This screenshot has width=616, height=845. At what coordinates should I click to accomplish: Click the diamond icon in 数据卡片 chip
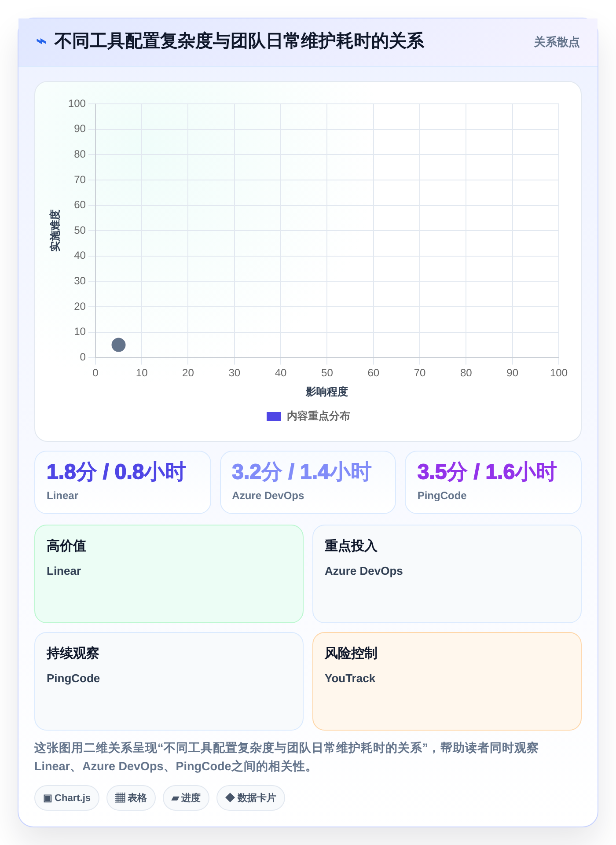230,797
